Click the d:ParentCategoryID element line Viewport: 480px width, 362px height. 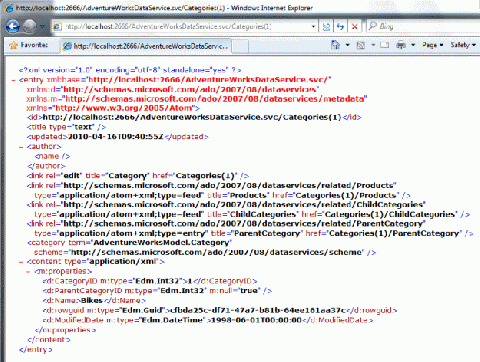pos(157,291)
